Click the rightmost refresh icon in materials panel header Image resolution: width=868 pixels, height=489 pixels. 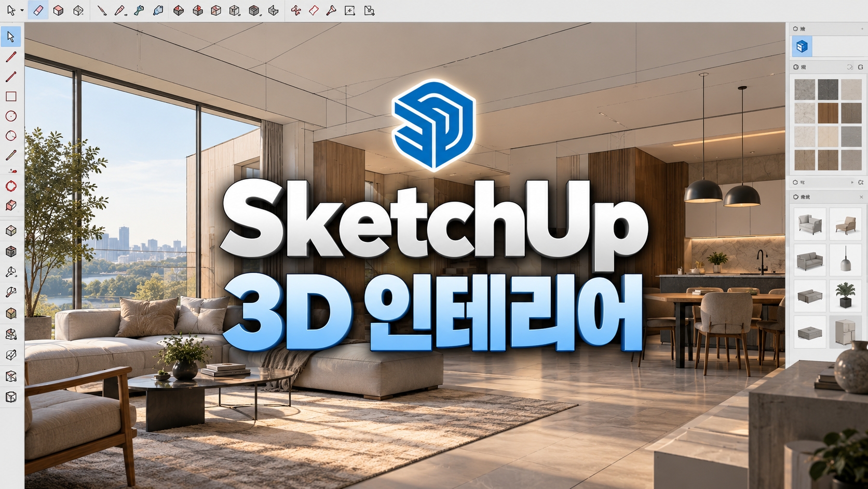(x=861, y=67)
